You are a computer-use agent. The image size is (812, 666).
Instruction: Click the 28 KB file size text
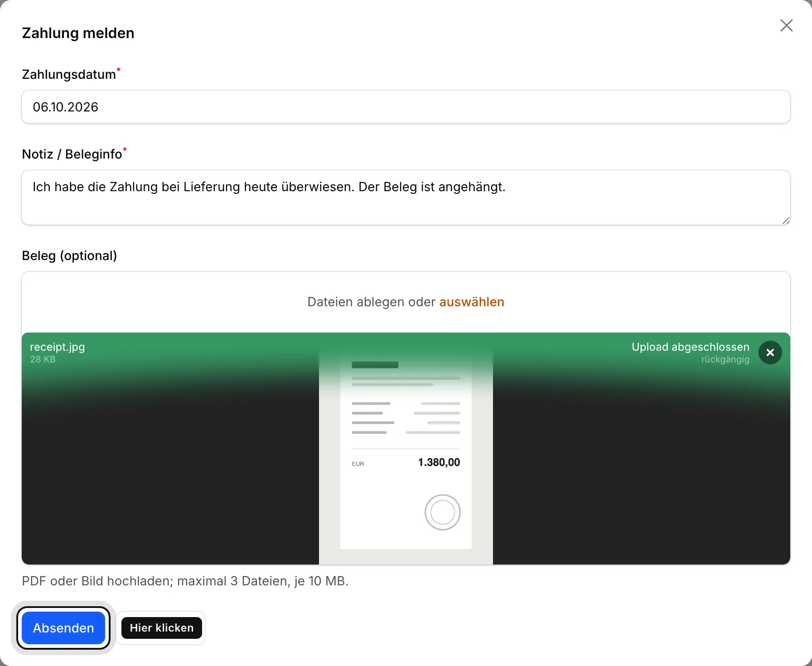(x=43, y=359)
